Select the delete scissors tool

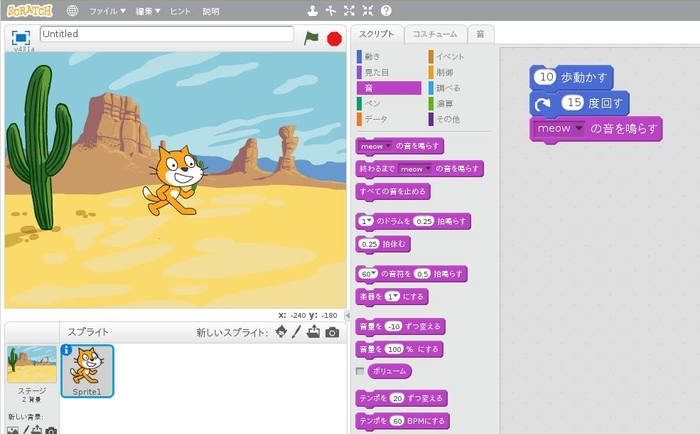pyautogui.click(x=330, y=11)
